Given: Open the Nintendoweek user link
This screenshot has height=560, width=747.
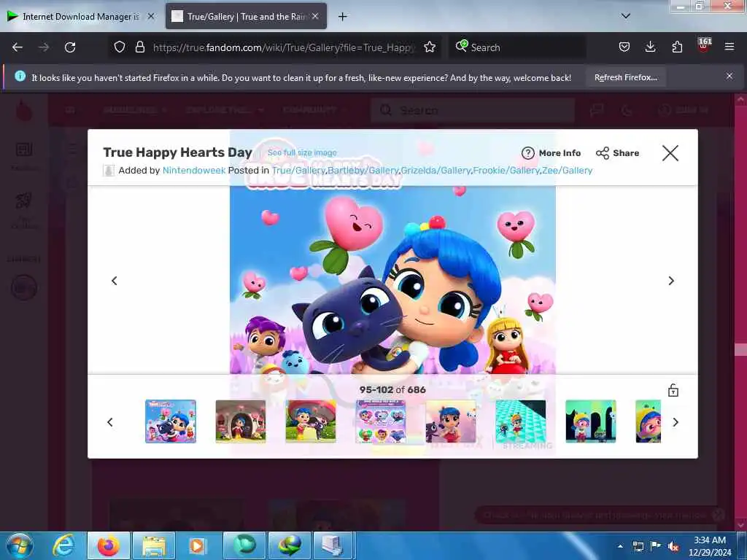Looking at the screenshot, I should [x=194, y=171].
